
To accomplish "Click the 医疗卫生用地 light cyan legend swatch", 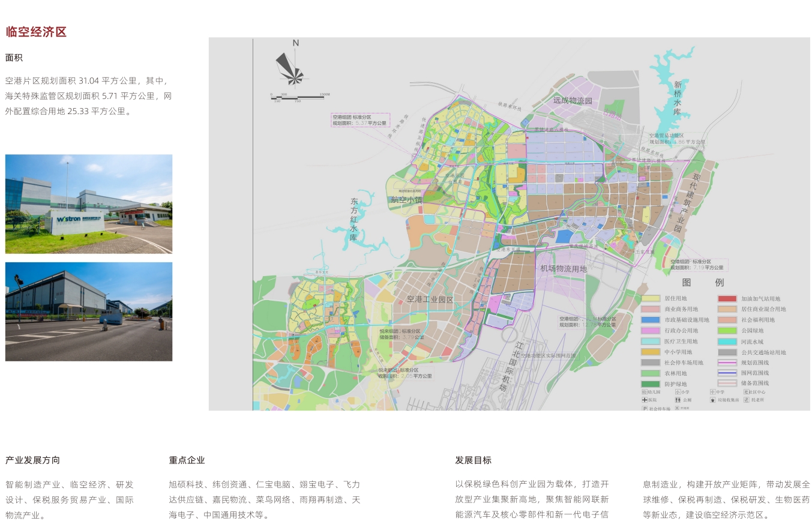I will [x=651, y=342].
